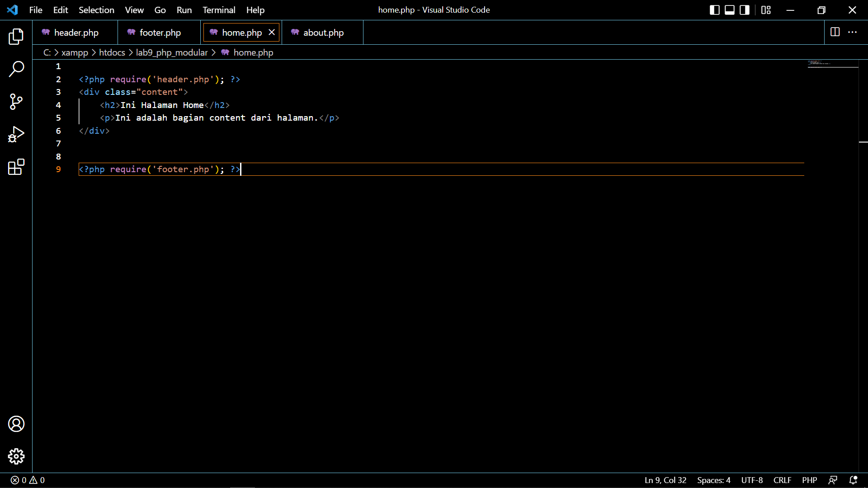Open the Customize Layout menu

tap(766, 9)
